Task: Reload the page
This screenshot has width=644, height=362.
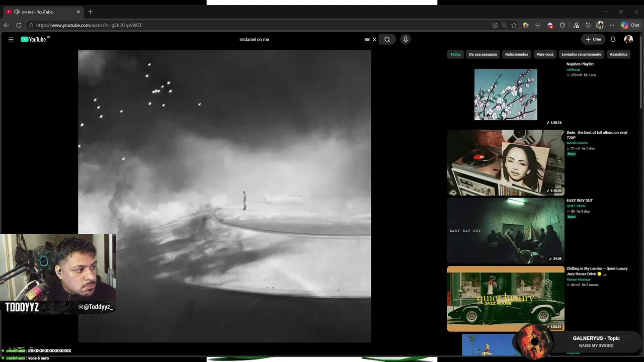Action: click(x=19, y=25)
